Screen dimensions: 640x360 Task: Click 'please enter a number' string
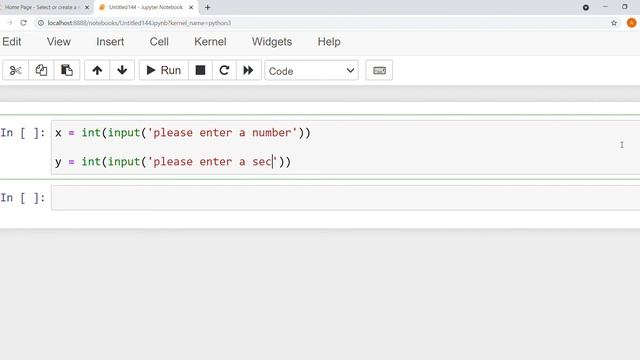pyautogui.click(x=222, y=133)
